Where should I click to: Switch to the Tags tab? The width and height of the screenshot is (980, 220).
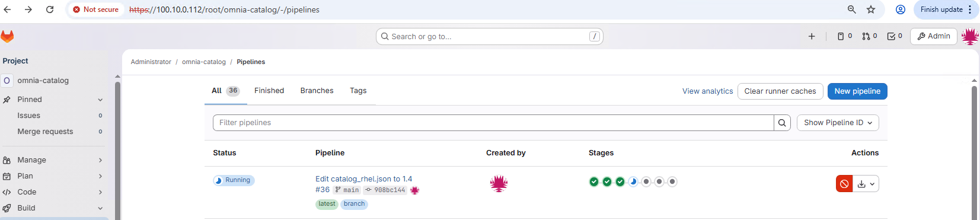358,91
